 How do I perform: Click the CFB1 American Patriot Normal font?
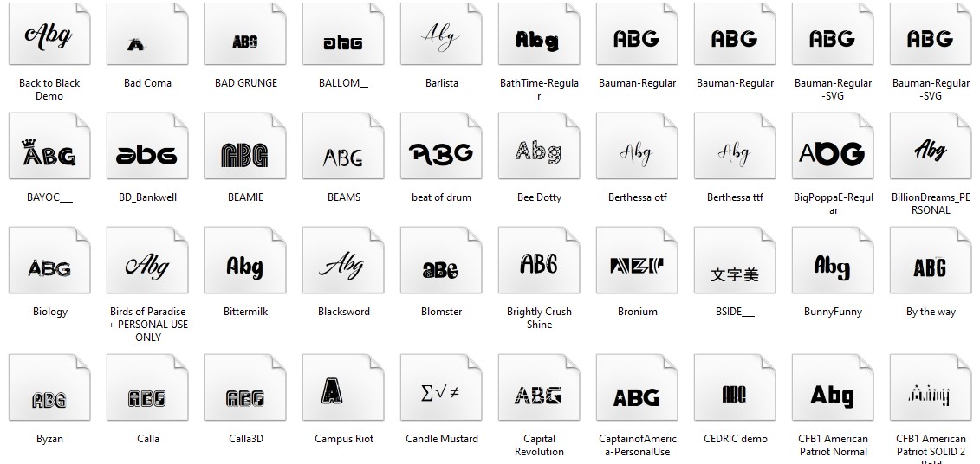coord(833,392)
